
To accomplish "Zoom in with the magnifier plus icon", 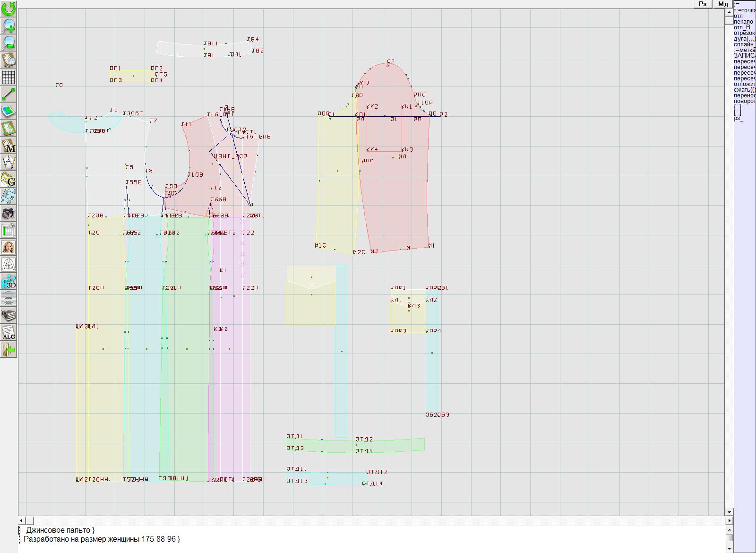I will pyautogui.click(x=9, y=26).
